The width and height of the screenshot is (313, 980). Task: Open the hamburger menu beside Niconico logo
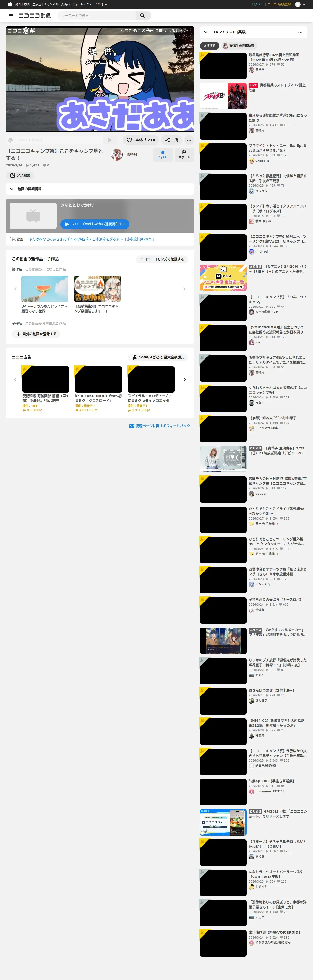[11, 16]
